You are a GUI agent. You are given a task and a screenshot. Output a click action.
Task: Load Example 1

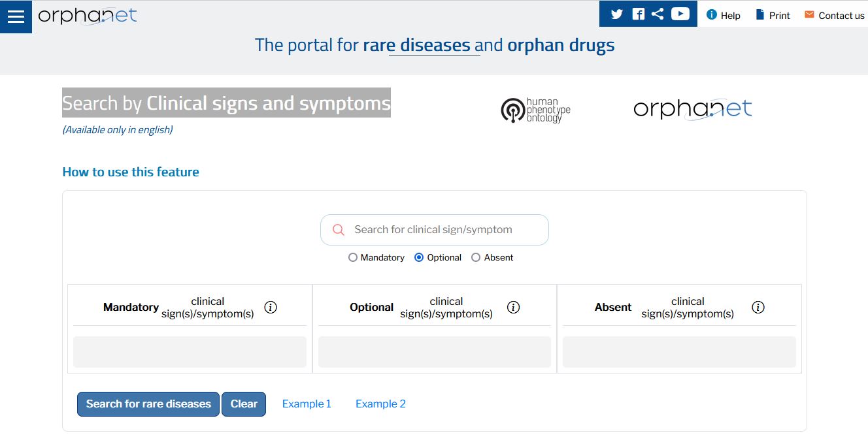pyautogui.click(x=307, y=404)
